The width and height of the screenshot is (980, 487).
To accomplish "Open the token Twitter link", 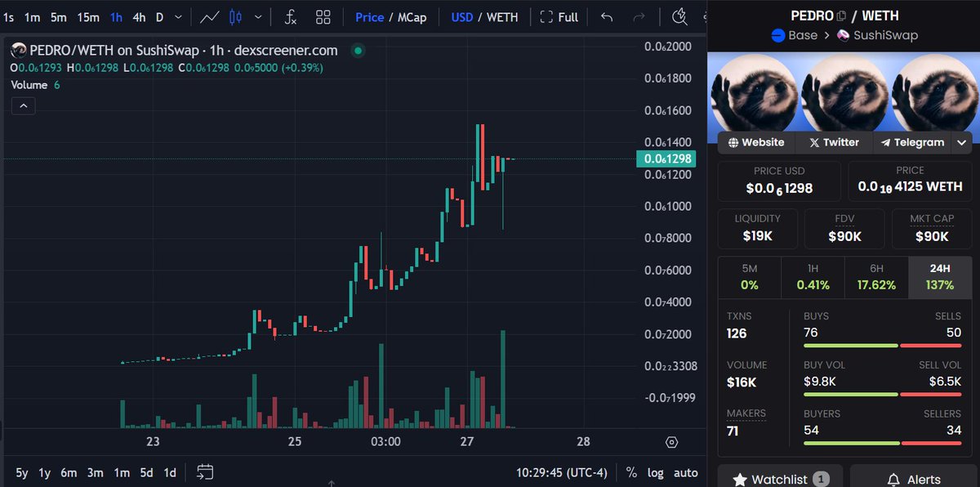I will 834,142.
